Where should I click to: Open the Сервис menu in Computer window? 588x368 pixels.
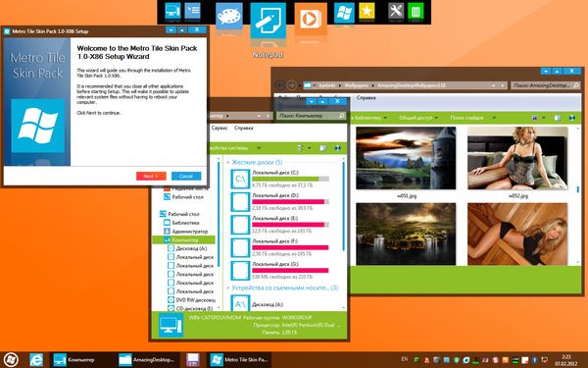[x=220, y=128]
